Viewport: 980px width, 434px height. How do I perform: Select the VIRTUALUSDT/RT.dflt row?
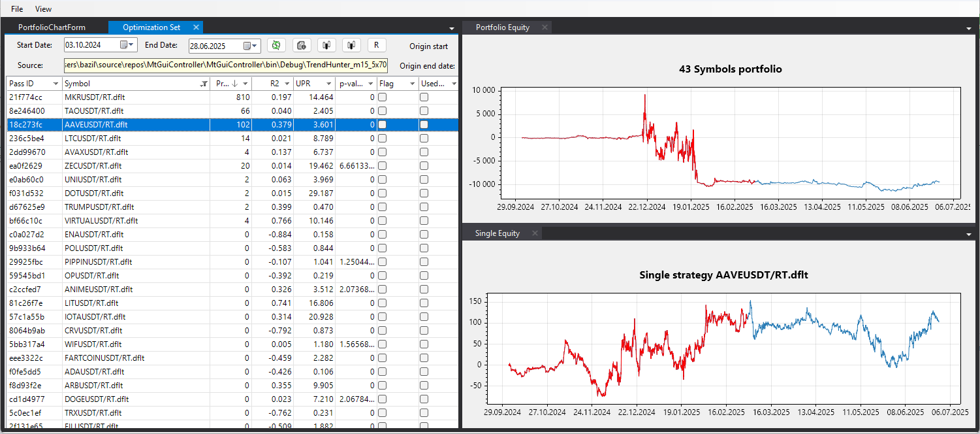(232, 220)
